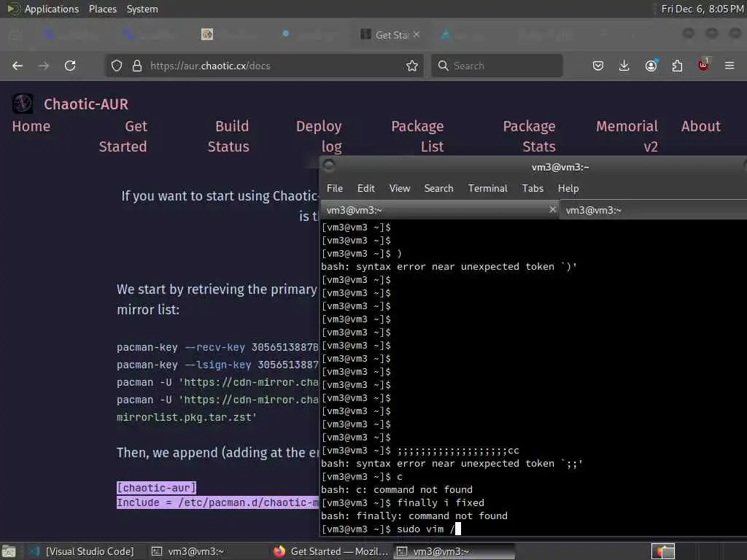
Task: Click the terminal window title vm3@vm3:~
Action: [x=560, y=167]
